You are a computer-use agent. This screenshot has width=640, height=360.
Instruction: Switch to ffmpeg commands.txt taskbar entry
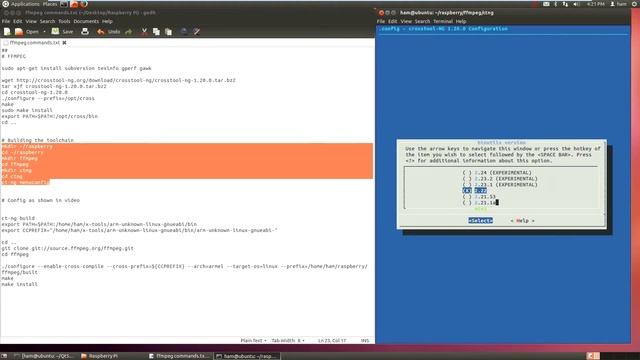tap(180, 356)
